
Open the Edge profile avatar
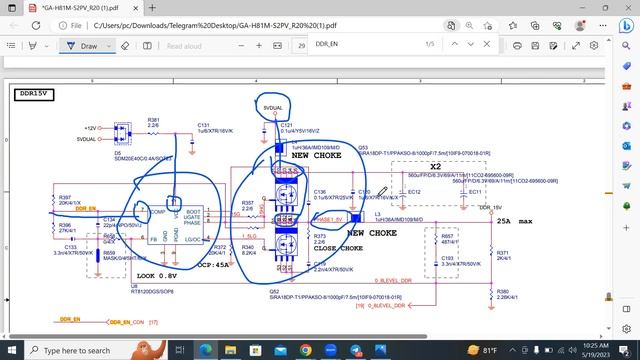[x=580, y=26]
